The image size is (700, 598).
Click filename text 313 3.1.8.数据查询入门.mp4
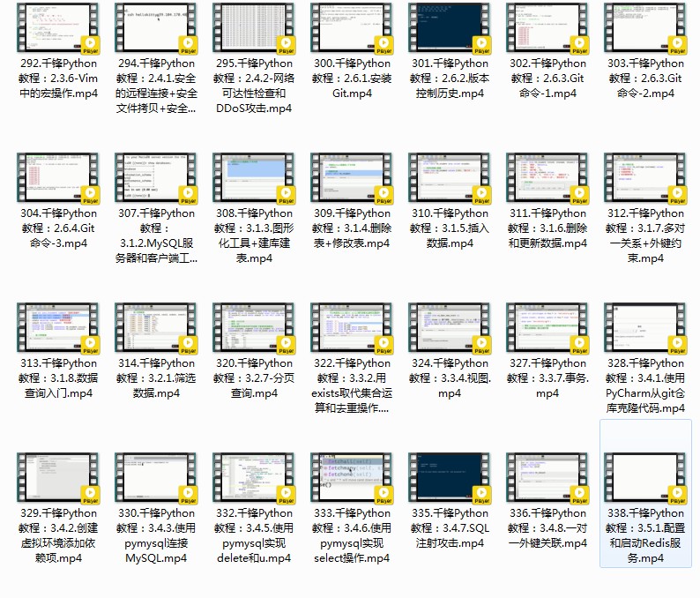(58, 378)
